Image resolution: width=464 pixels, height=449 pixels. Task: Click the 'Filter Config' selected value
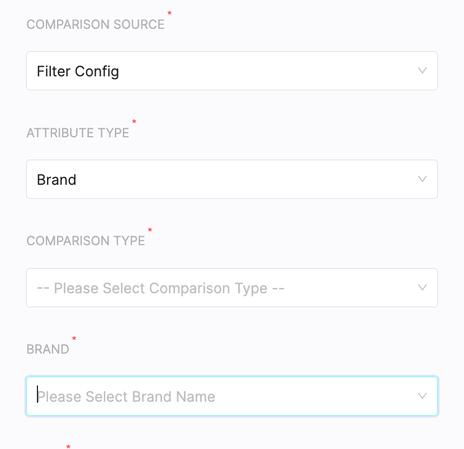tap(78, 71)
